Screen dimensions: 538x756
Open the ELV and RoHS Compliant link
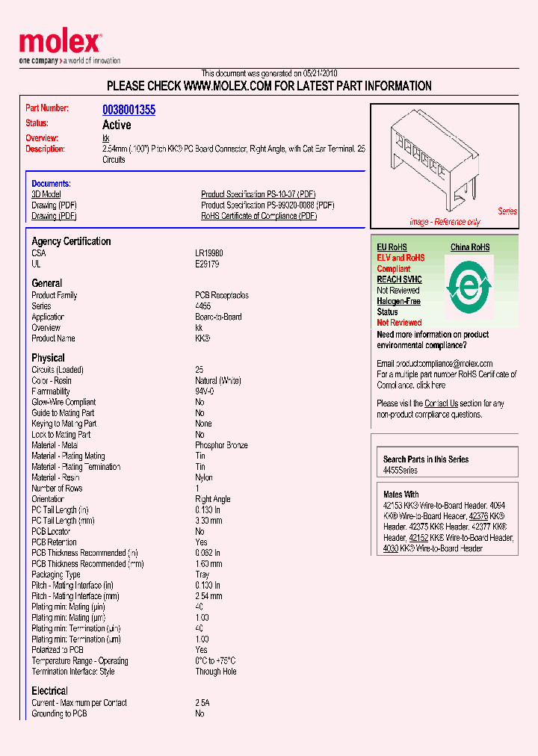pyautogui.click(x=401, y=263)
